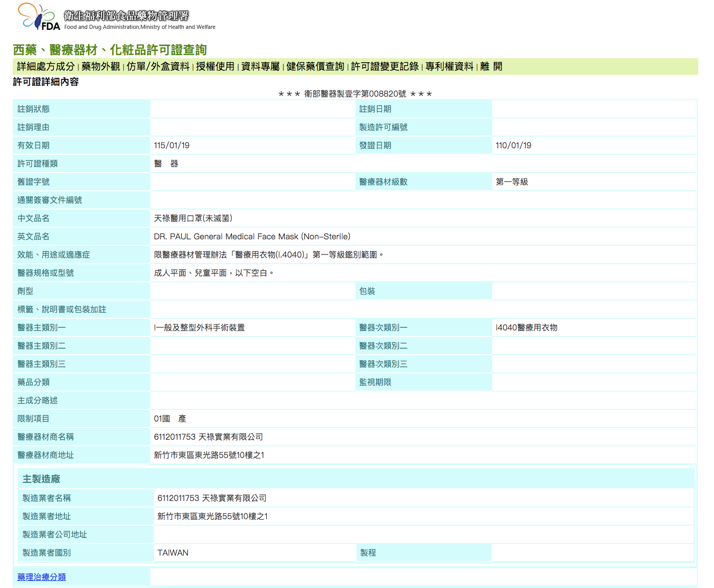Click the 監視期限 field label
This screenshot has height=588, width=714.
(x=375, y=382)
